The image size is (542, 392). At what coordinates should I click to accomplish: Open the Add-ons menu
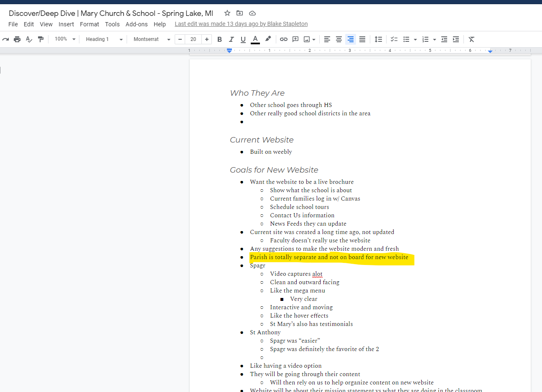[136, 24]
